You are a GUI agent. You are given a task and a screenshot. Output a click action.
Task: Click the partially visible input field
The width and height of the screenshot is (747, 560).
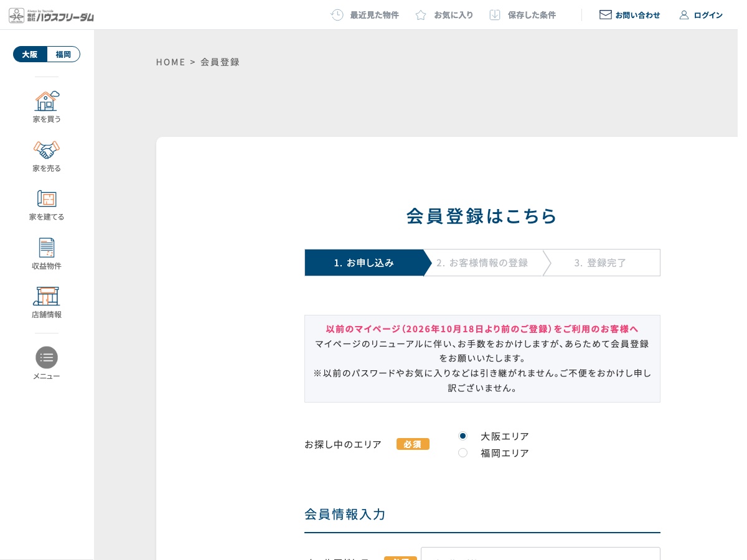(x=540, y=553)
